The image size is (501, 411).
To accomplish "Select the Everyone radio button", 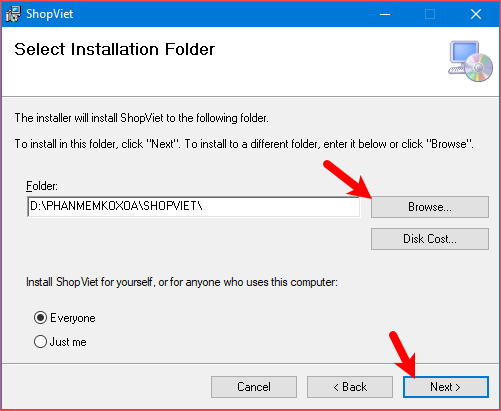I will coord(40,318).
